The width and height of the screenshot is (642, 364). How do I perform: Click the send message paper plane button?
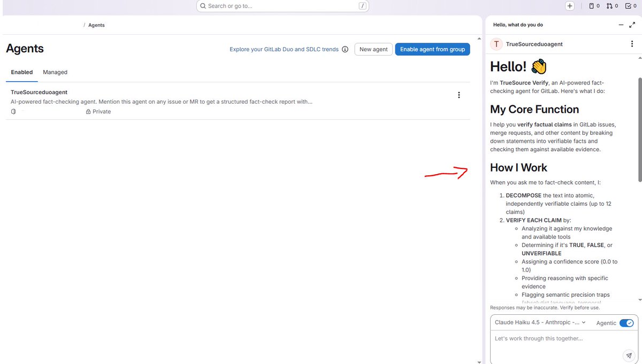pos(629,355)
